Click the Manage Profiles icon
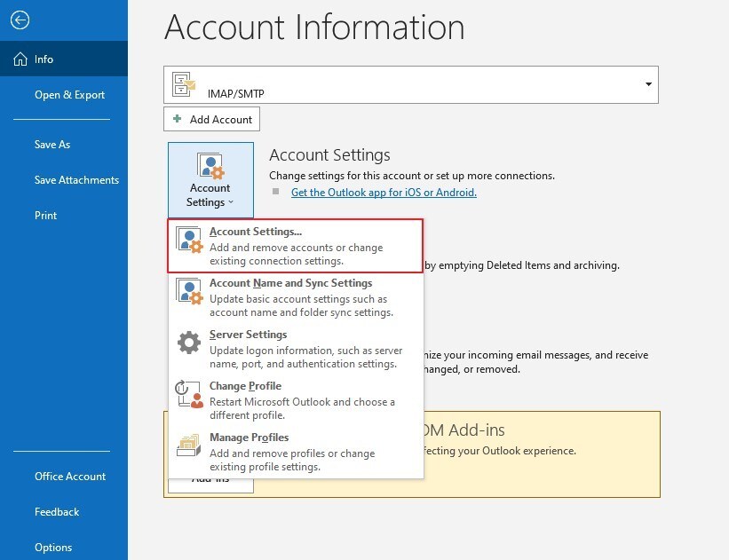729x560 pixels. pyautogui.click(x=190, y=445)
